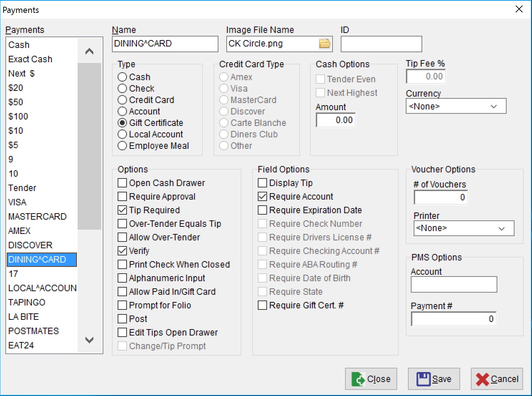Check the Require Expiration Date option
532x396 pixels.
262,210
